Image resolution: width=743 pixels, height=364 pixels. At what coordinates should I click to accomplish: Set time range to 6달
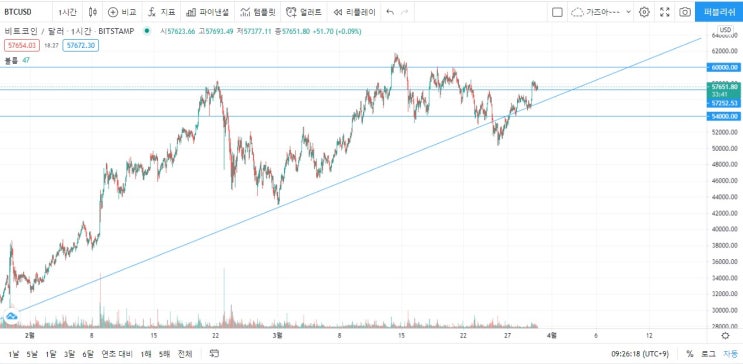(88, 354)
